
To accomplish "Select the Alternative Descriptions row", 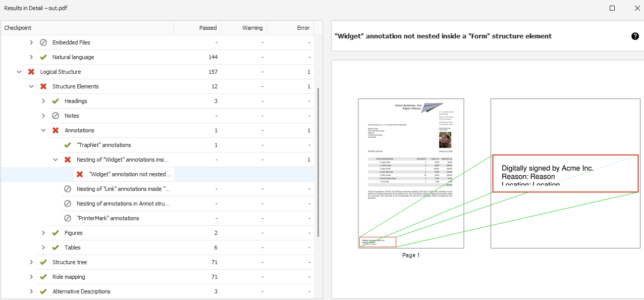I will pyautogui.click(x=81, y=291).
